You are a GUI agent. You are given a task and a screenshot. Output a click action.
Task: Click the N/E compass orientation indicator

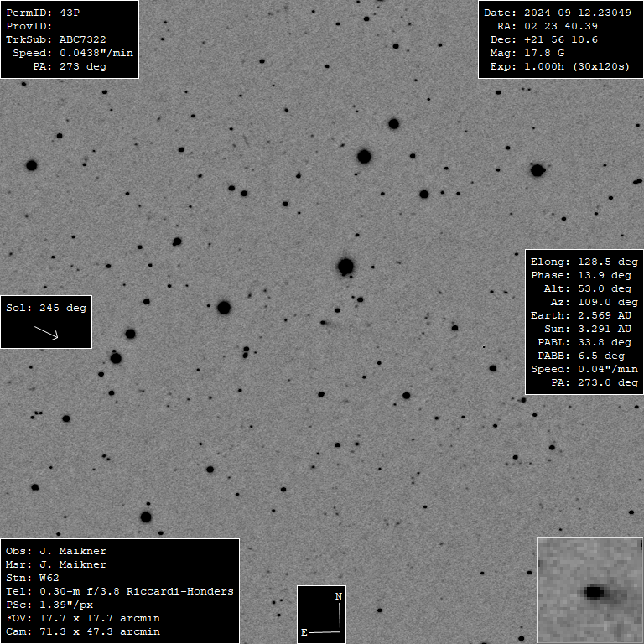coord(322,615)
